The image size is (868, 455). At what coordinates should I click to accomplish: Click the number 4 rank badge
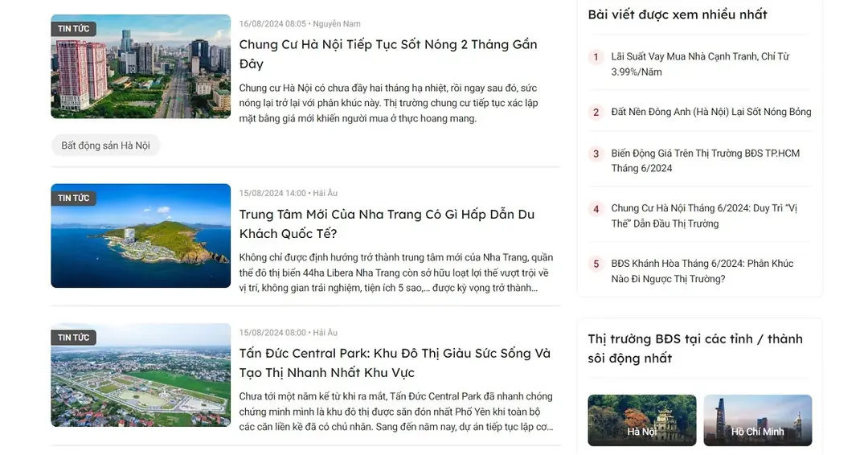click(x=596, y=209)
